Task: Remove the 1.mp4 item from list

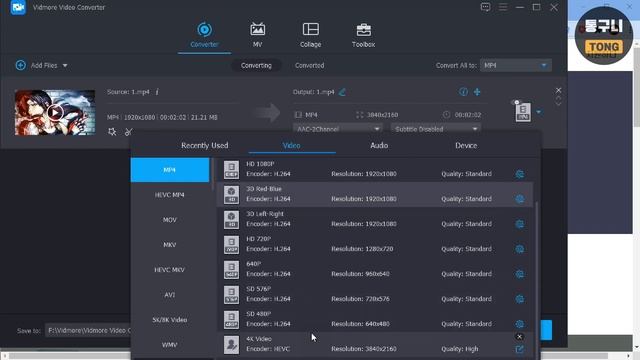Action: click(558, 90)
